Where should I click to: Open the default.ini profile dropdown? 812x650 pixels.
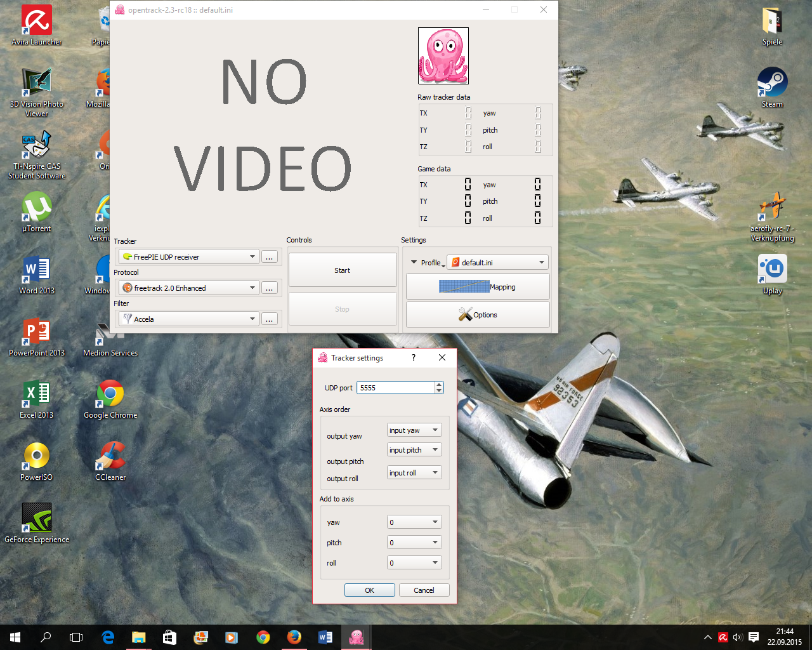tap(497, 262)
